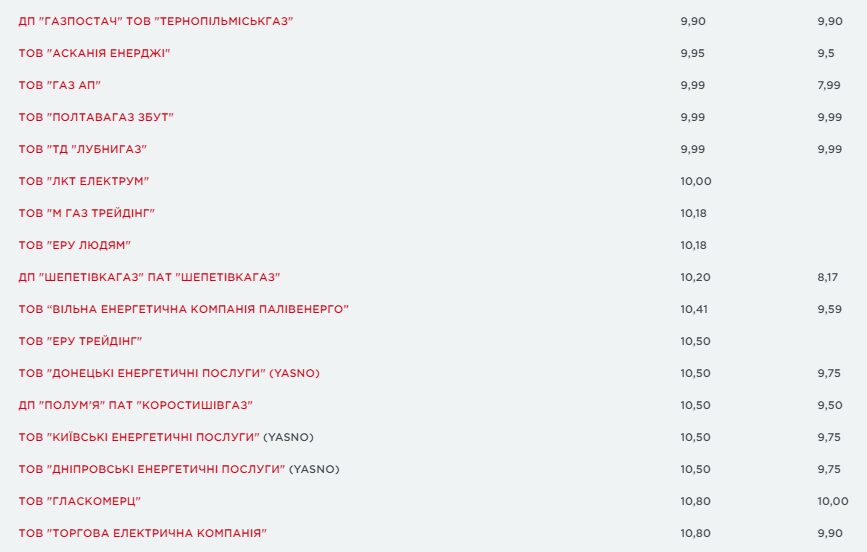Click the 10,00 price for ЛКТ ЕЛЕКТРУМ
Viewport: 867px width, 552px height.
pyautogui.click(x=696, y=181)
